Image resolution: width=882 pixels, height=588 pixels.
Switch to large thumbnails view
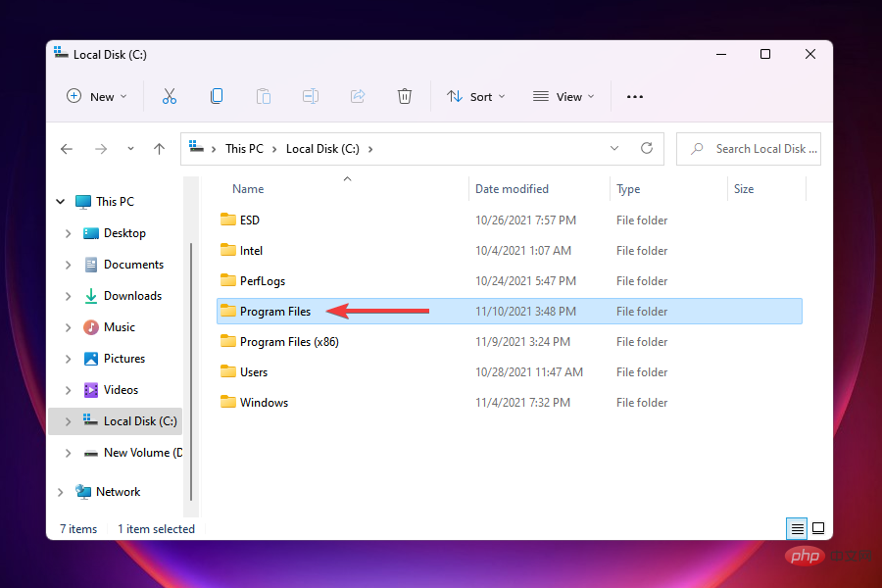(x=818, y=528)
